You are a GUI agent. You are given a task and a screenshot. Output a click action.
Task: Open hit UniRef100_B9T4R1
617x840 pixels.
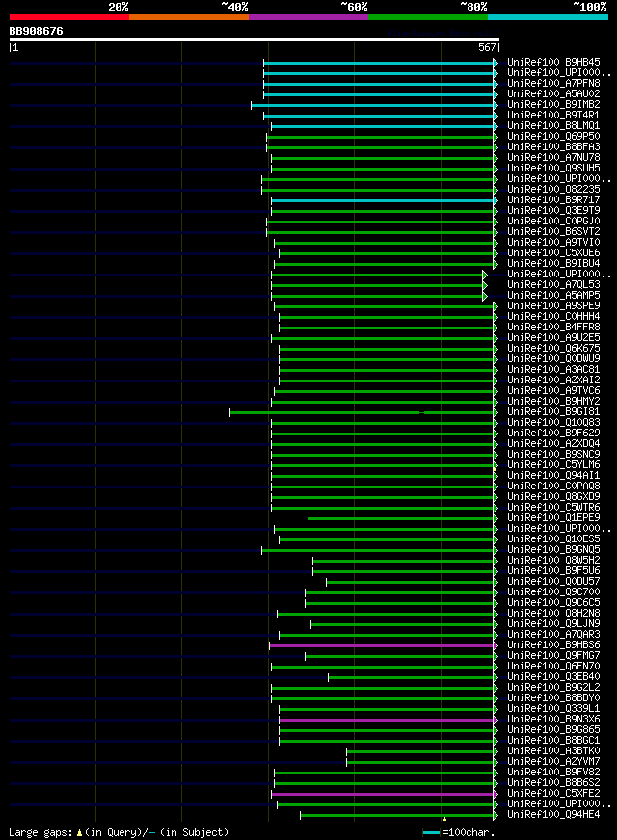553,116
